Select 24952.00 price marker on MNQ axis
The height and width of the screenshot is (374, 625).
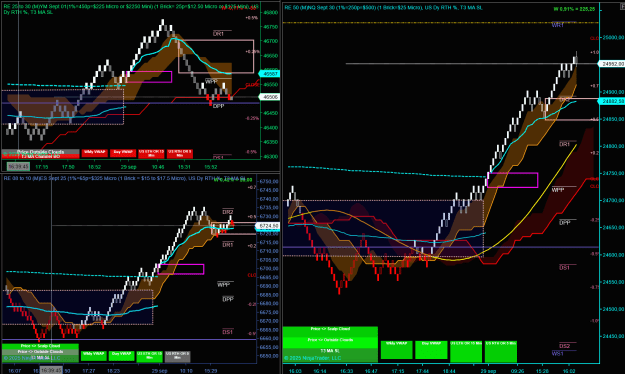[612, 64]
